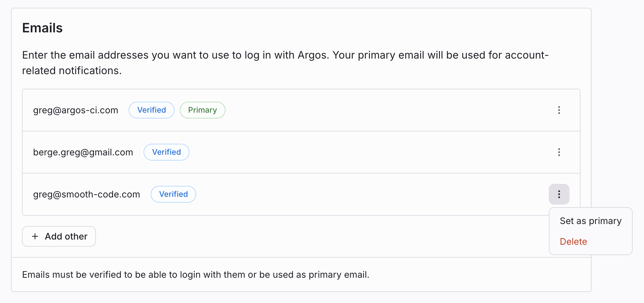Viewport: 644px width, 303px height.
Task: Click Verified badge next to greg@argos-ci.com
Action: (152, 110)
